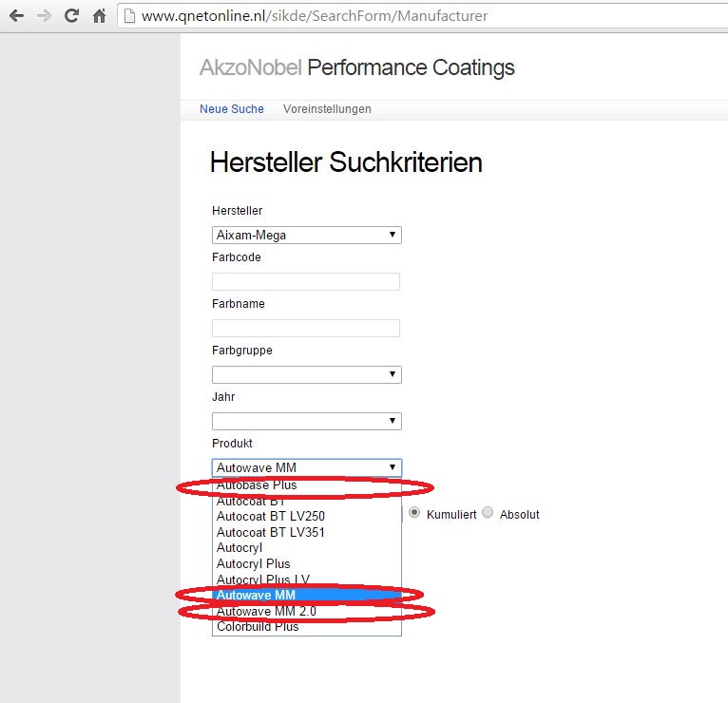Choose Autocoat BT LV351 option

[x=307, y=532]
